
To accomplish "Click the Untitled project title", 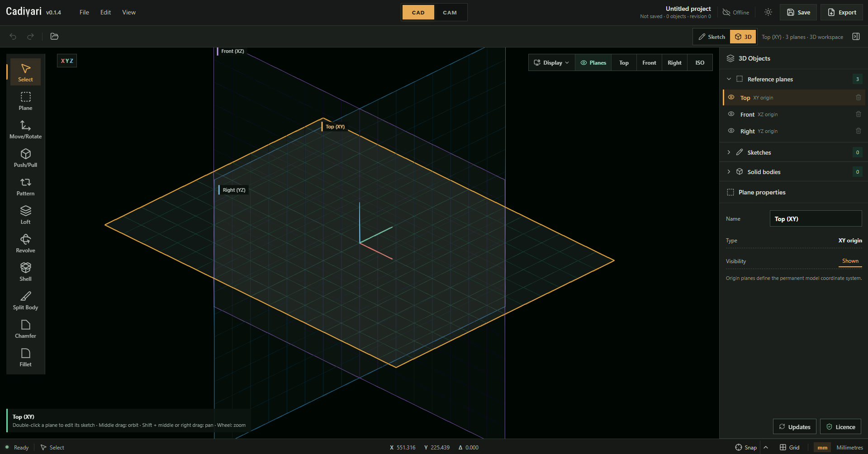I will pos(688,9).
